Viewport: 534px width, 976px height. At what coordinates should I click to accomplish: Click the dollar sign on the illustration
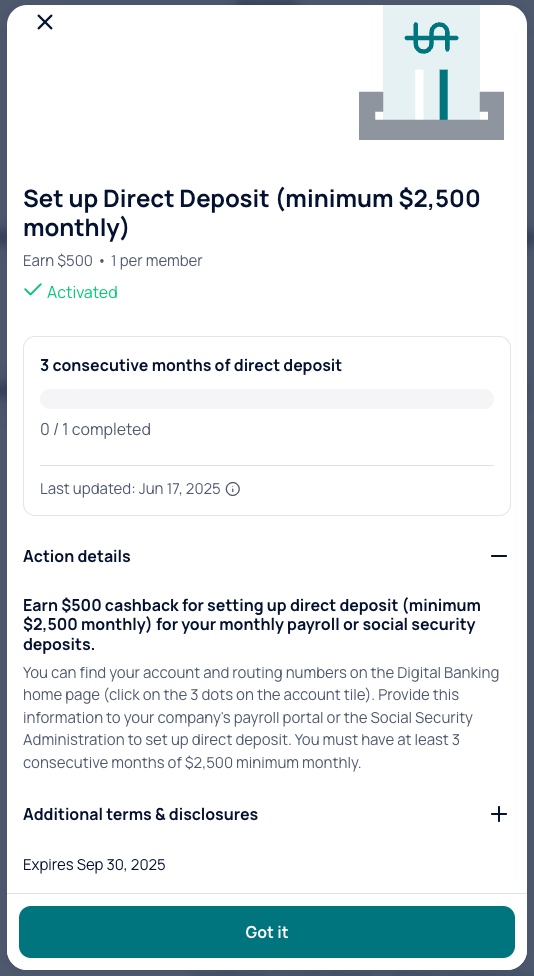tap(431, 37)
